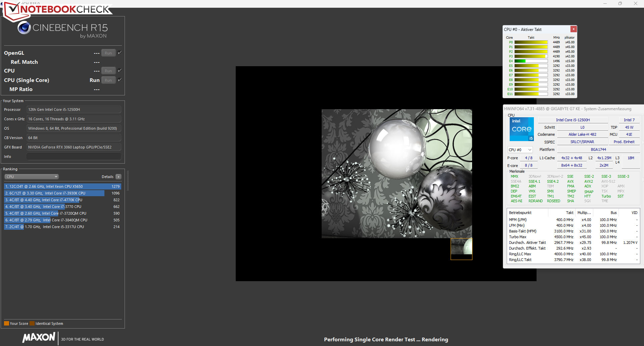The width and height of the screenshot is (644, 346).
Task: Click the SRLCY/SRMAR SSPEC field
Action: (582, 142)
